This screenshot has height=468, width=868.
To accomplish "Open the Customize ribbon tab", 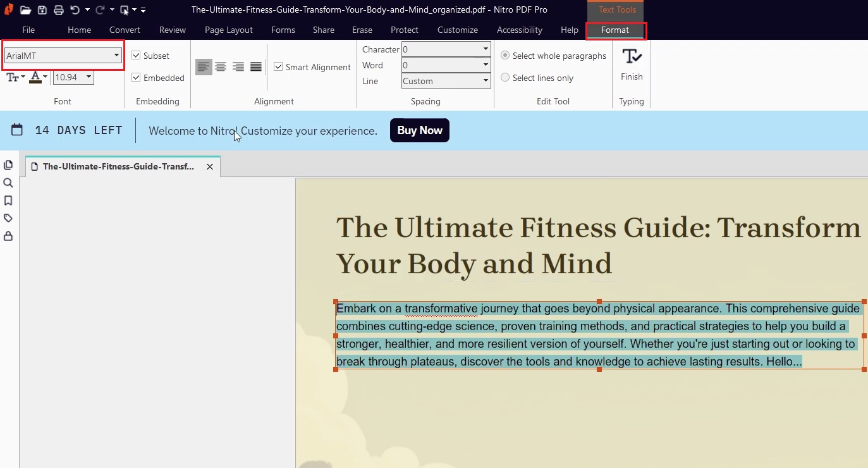I will coord(458,30).
